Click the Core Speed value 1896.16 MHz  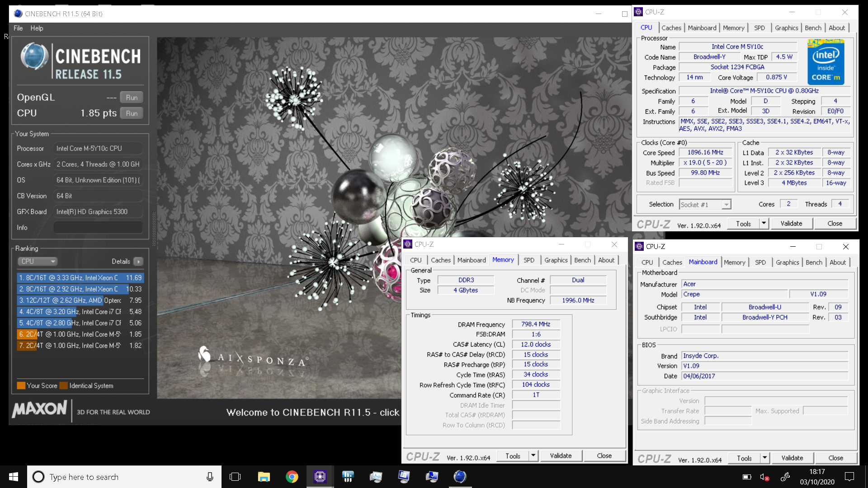[x=705, y=153]
